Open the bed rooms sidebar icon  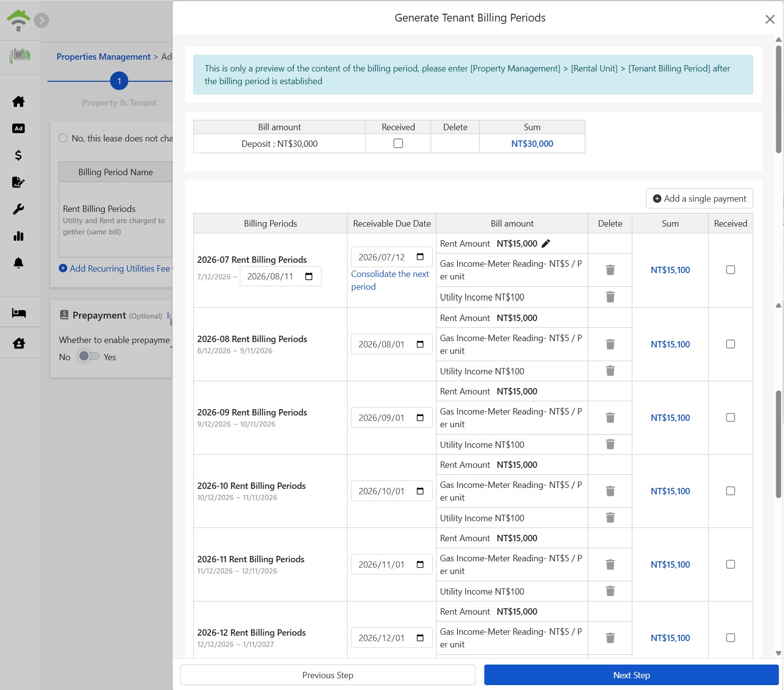click(x=19, y=313)
